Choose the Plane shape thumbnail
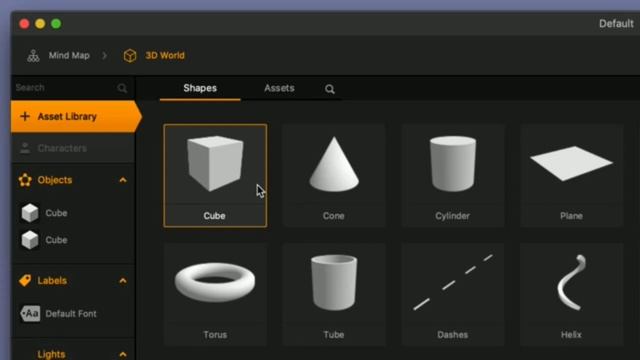The width and height of the screenshot is (640, 360). point(571,176)
